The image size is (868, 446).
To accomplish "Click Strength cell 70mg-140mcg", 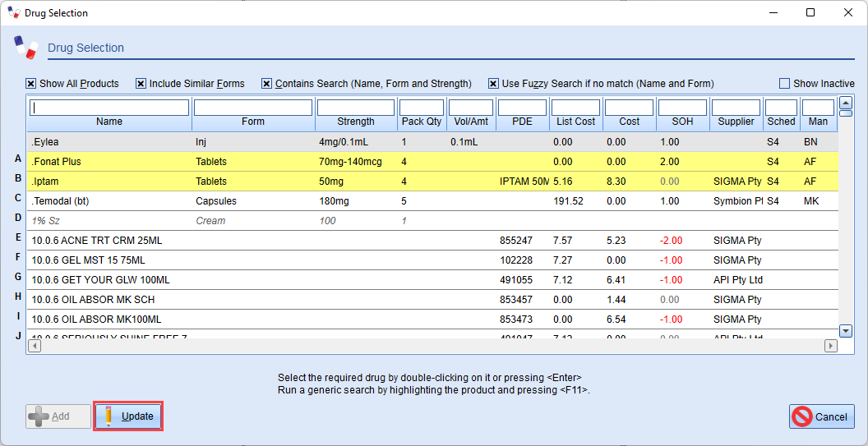I will [x=352, y=162].
